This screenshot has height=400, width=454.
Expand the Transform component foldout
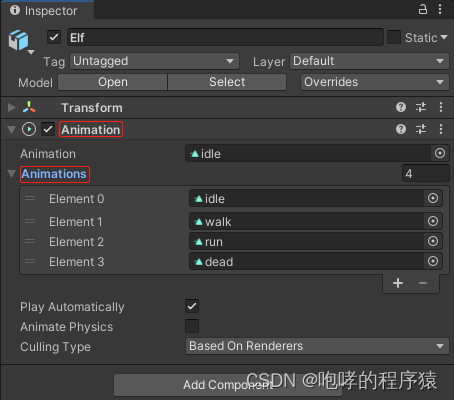[12, 107]
